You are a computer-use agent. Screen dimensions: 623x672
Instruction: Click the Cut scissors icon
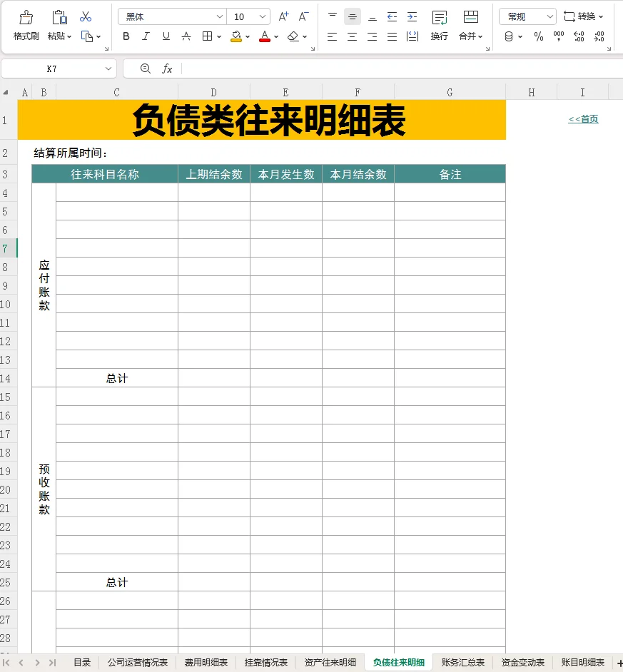86,16
